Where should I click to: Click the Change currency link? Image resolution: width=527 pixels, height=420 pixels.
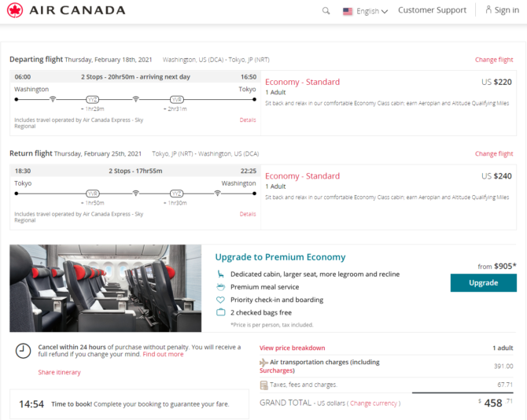(374, 403)
